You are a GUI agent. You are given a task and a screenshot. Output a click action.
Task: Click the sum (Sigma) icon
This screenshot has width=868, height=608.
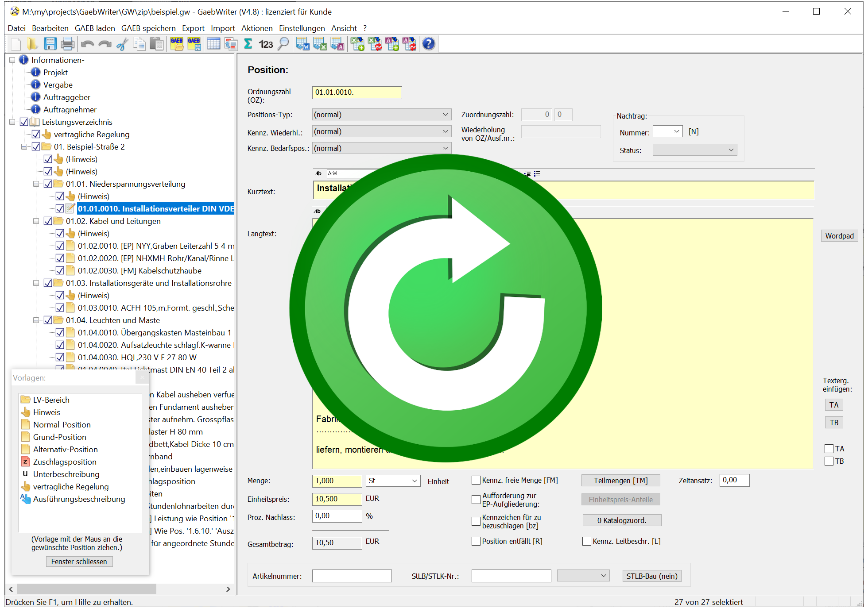pyautogui.click(x=248, y=44)
